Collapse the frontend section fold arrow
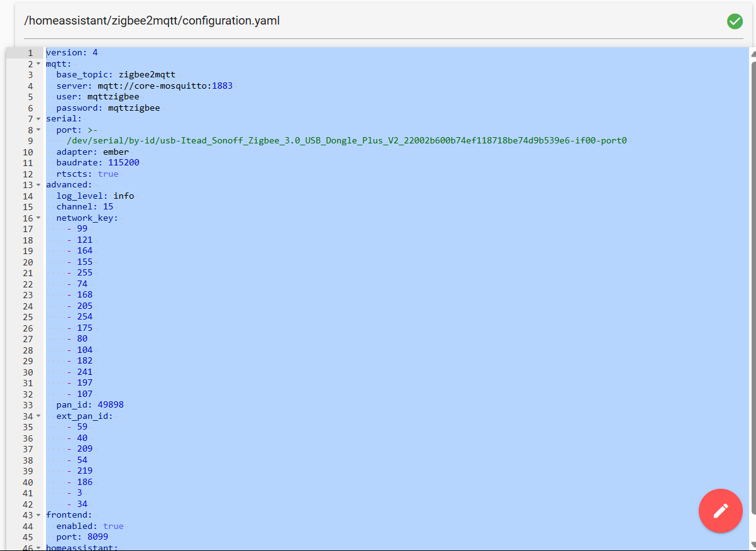This screenshot has height=551, width=756. pyautogui.click(x=38, y=515)
